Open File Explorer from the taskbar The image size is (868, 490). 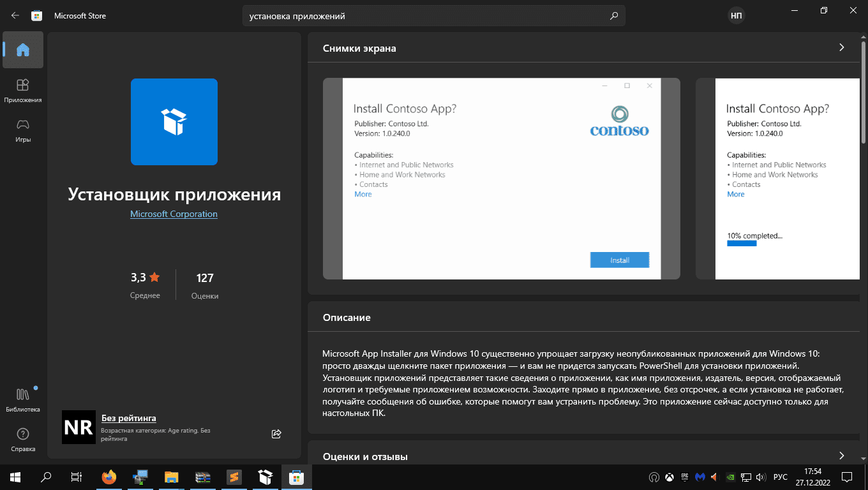tap(171, 477)
